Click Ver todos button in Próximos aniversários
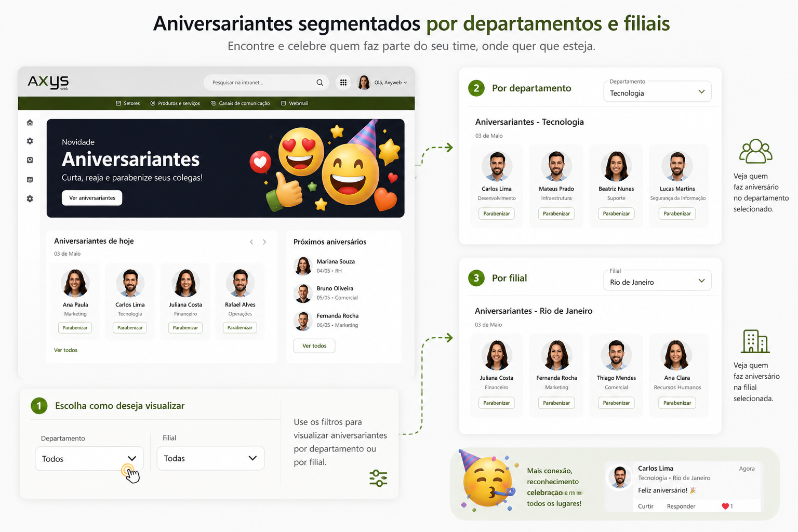798x532 pixels. 314,346
